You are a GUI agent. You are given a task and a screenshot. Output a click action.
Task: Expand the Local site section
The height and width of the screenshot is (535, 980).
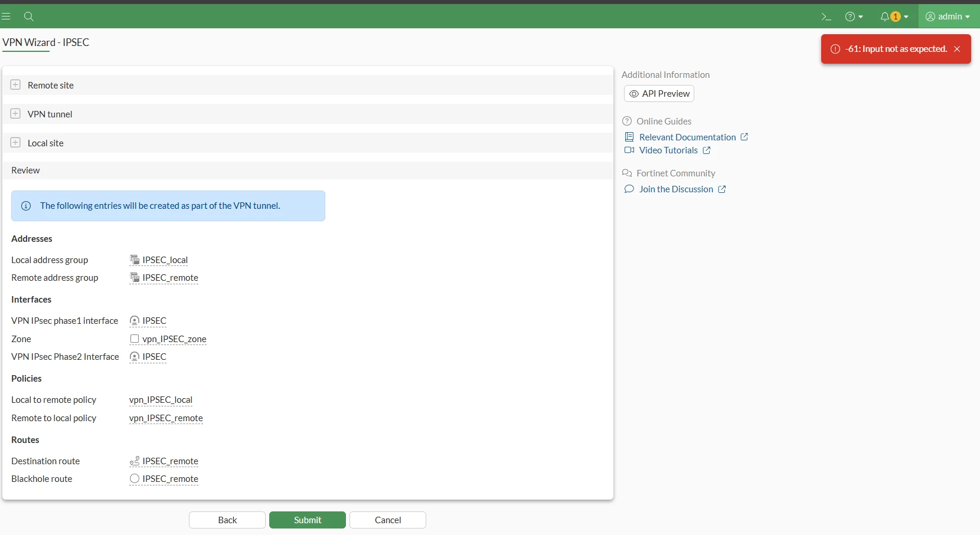pos(15,143)
